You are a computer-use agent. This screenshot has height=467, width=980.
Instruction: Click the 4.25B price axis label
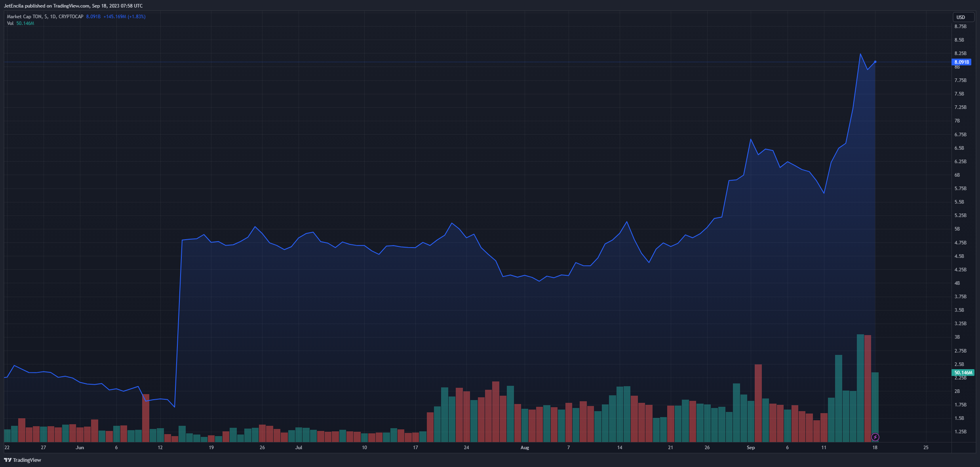[x=961, y=270]
